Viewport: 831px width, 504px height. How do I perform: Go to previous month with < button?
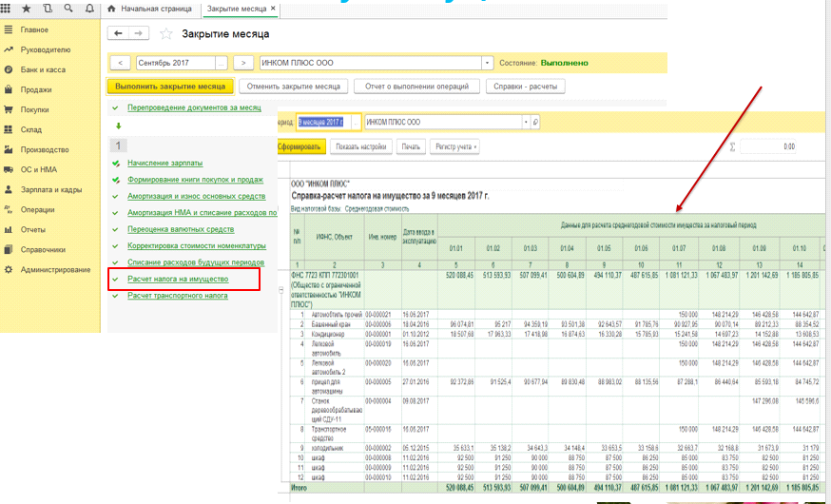[121, 63]
